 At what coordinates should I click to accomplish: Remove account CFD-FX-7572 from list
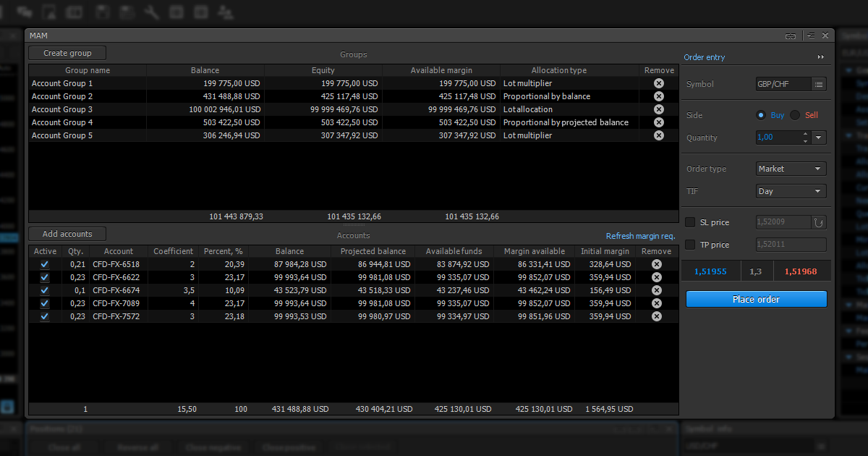coord(656,316)
